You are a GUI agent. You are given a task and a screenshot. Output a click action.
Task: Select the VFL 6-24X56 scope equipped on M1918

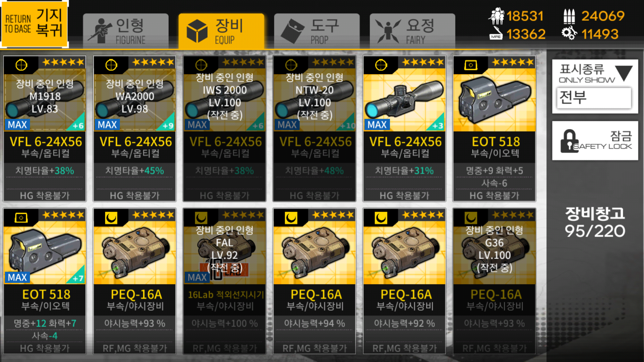45,129
